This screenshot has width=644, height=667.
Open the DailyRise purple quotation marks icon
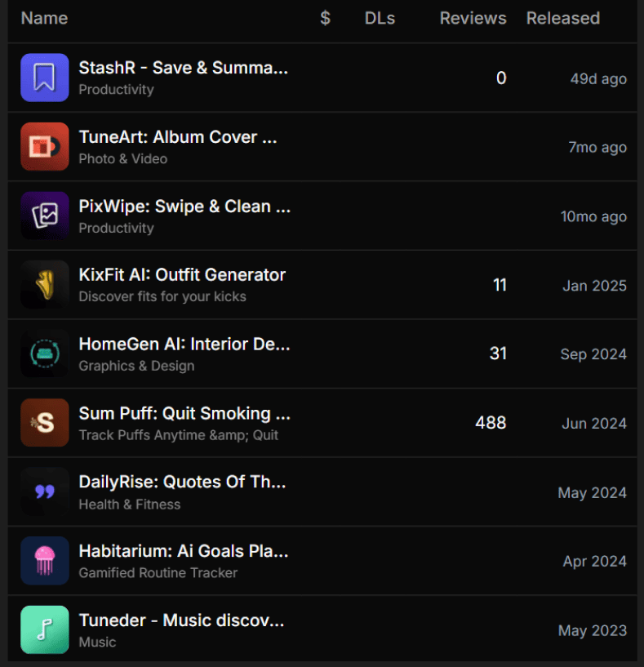(44, 491)
